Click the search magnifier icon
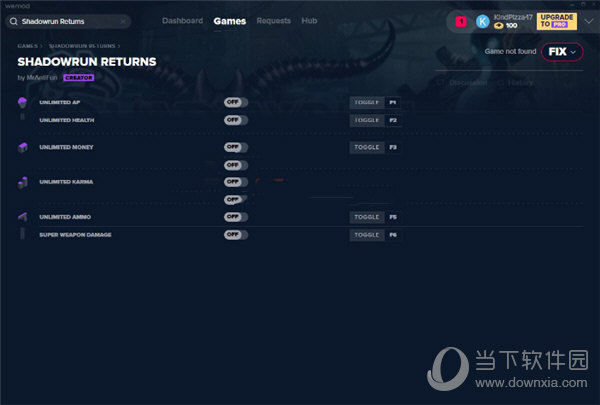 coord(13,21)
